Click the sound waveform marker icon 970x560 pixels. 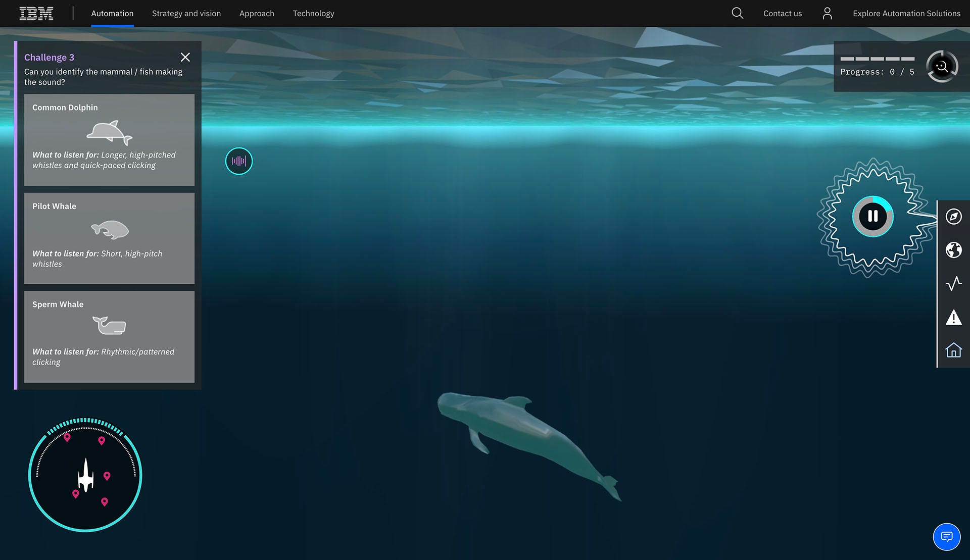238,161
